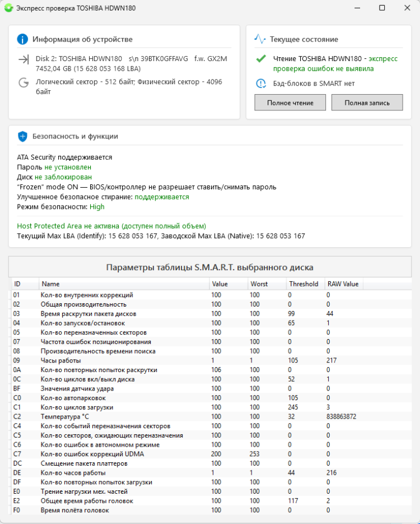Click the sector icon beside Логический сектор
The image size is (420, 524).
pyautogui.click(x=24, y=82)
